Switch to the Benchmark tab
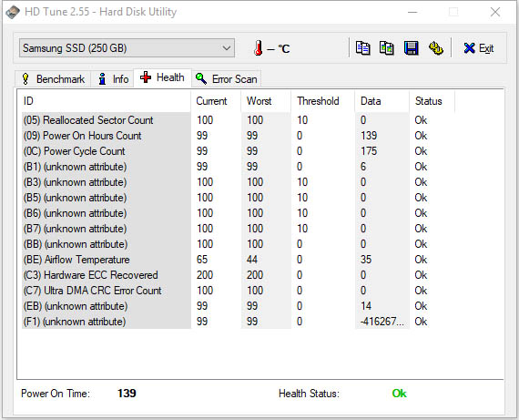The height and width of the screenshot is (420, 519). click(53, 79)
